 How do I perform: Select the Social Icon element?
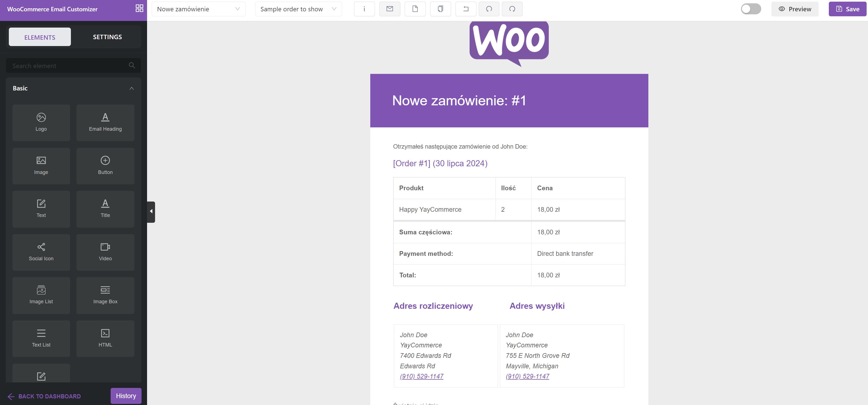click(41, 252)
